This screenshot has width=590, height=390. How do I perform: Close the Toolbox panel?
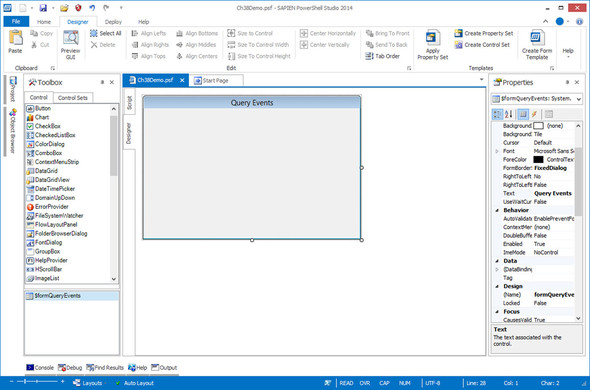coord(112,82)
